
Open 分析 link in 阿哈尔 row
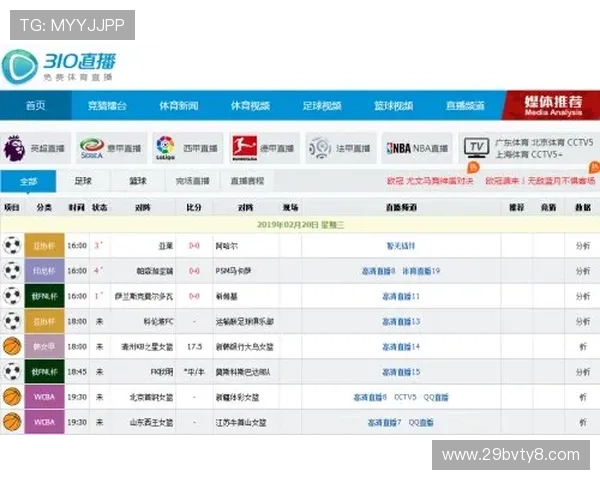[582, 246]
